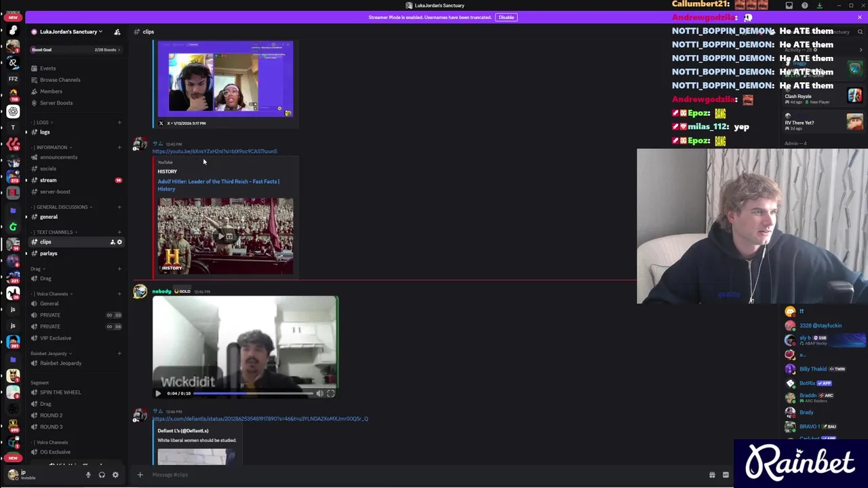The image size is (868, 488).
Task: Open the server-boost channel
Action: [55, 192]
